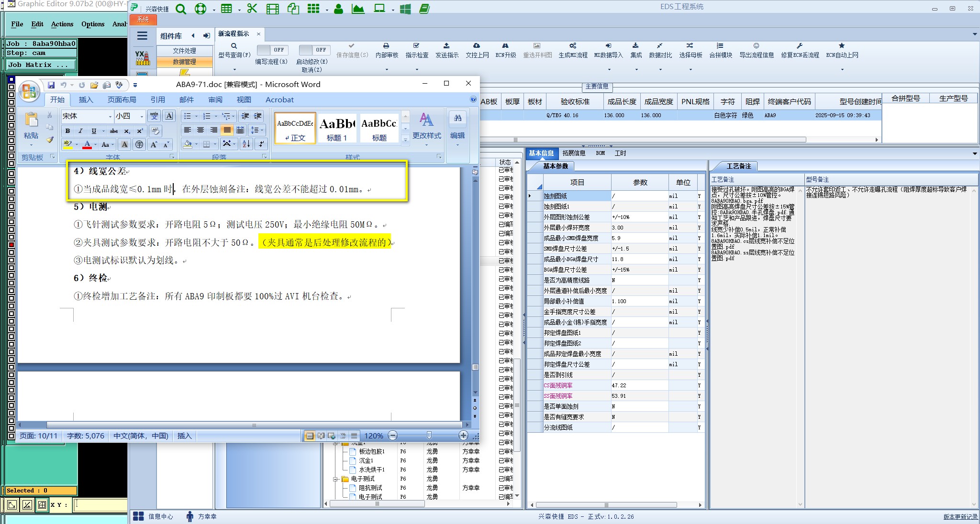Collapse the 电子测试 tree folder

pos(336,479)
